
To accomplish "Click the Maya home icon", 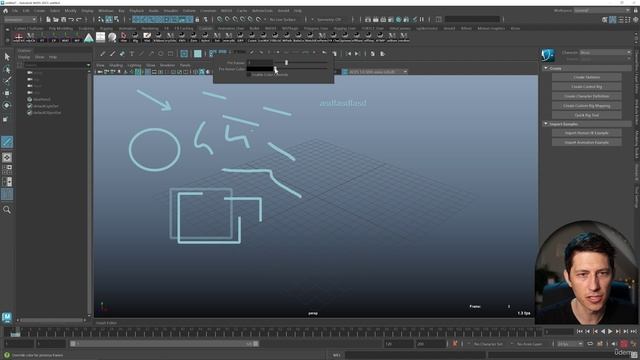I will [5, 11].
